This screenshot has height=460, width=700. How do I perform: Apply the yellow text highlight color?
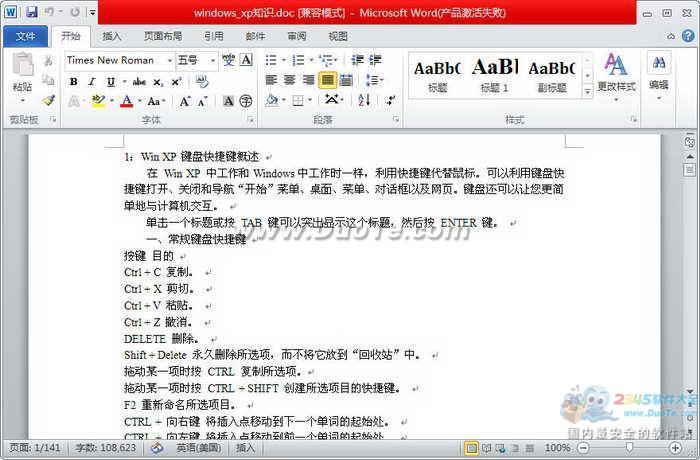[98, 101]
